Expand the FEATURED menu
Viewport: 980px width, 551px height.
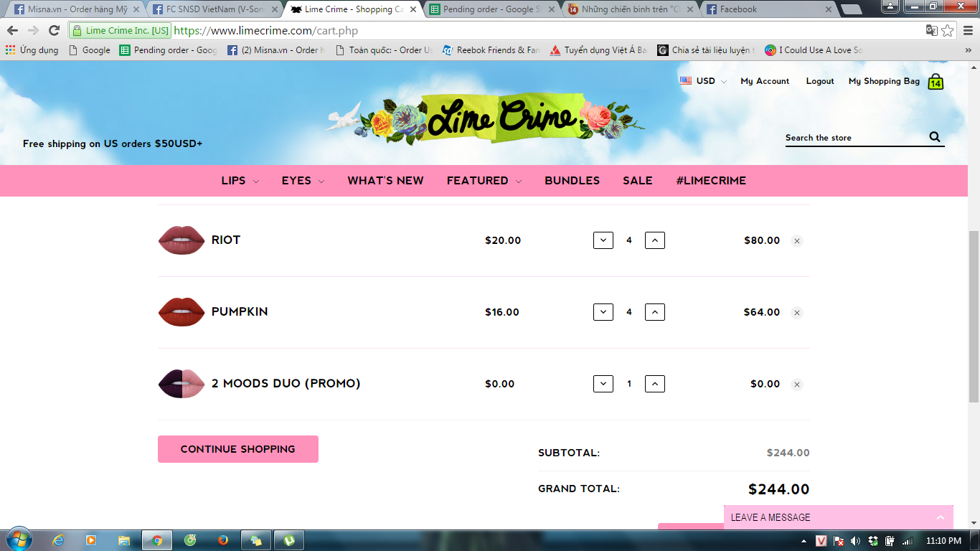484,181
